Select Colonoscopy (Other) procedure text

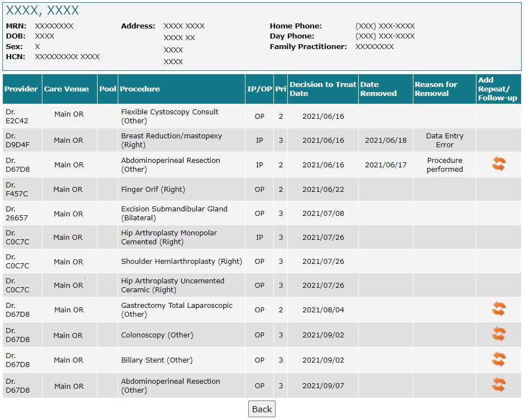click(x=157, y=335)
